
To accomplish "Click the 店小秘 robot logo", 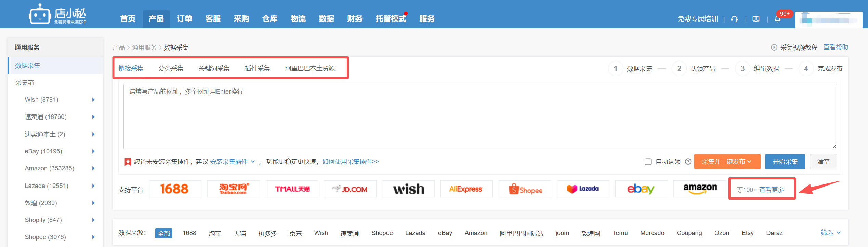I will click(x=57, y=14).
